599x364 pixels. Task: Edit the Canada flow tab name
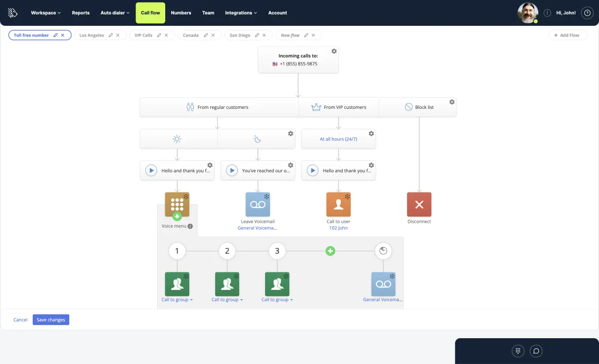(x=206, y=35)
